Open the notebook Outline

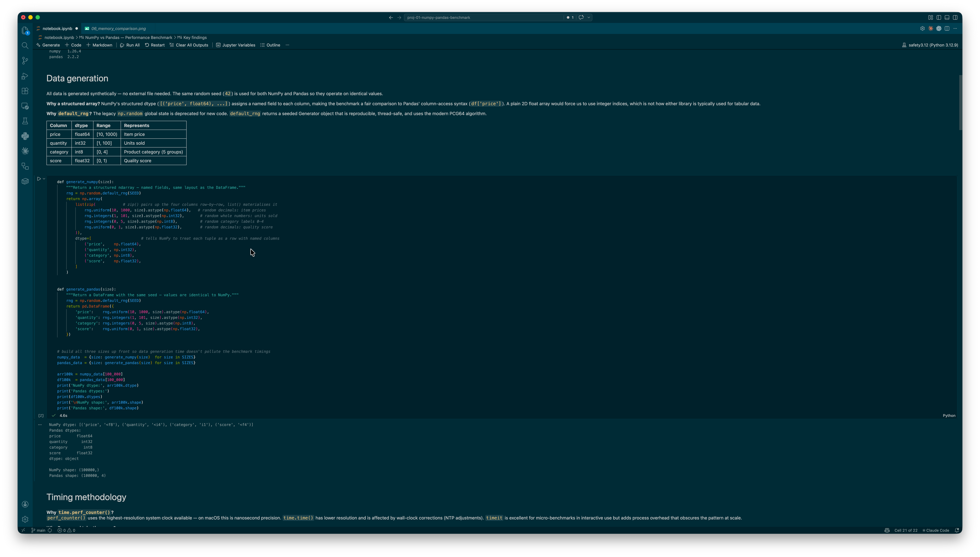click(x=270, y=45)
